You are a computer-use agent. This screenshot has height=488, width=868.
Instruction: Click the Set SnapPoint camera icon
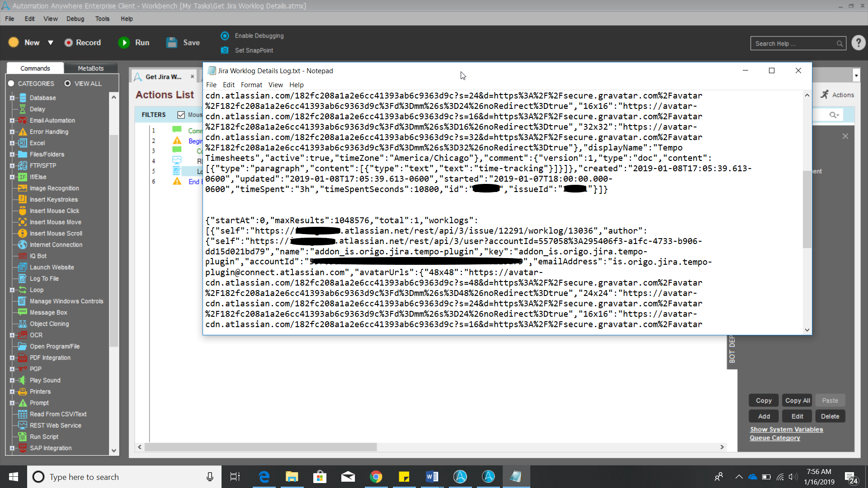225,50
